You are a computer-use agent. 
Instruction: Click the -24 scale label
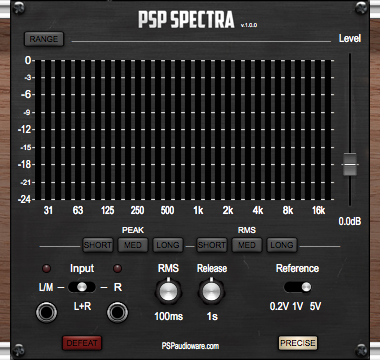coord(24,199)
